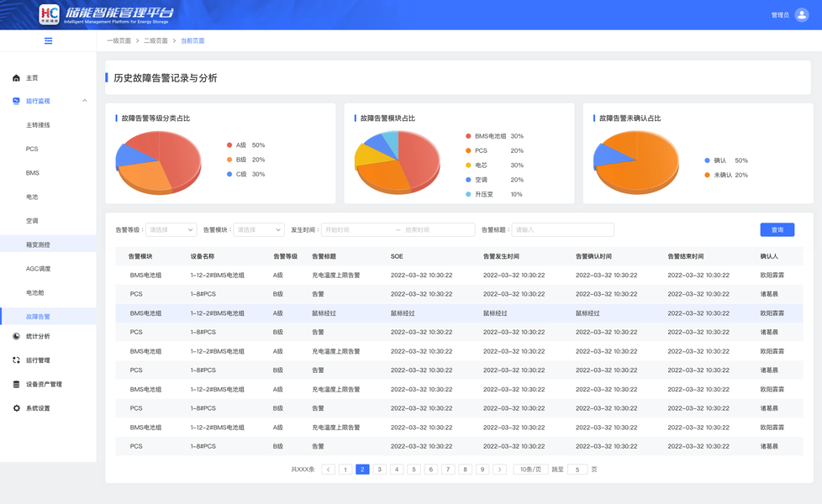The image size is (822, 504).
Task: Go to previous page arrow in pagination
Action: click(328, 470)
